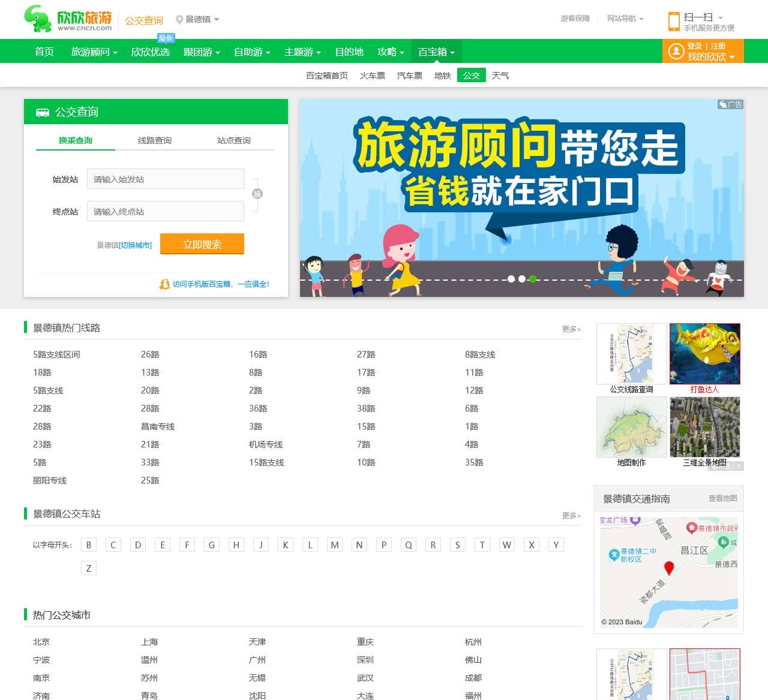Switch to 线路查询 tab
The width and height of the screenshot is (768, 700).
155,140
